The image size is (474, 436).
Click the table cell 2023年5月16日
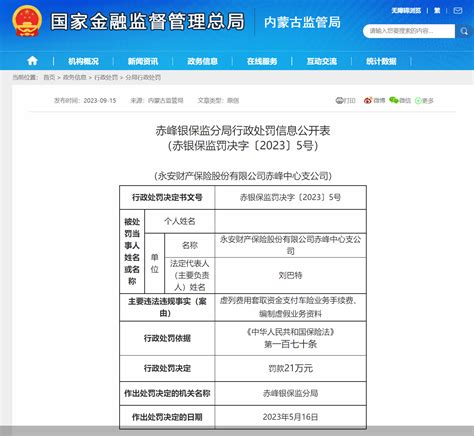[x=290, y=417]
